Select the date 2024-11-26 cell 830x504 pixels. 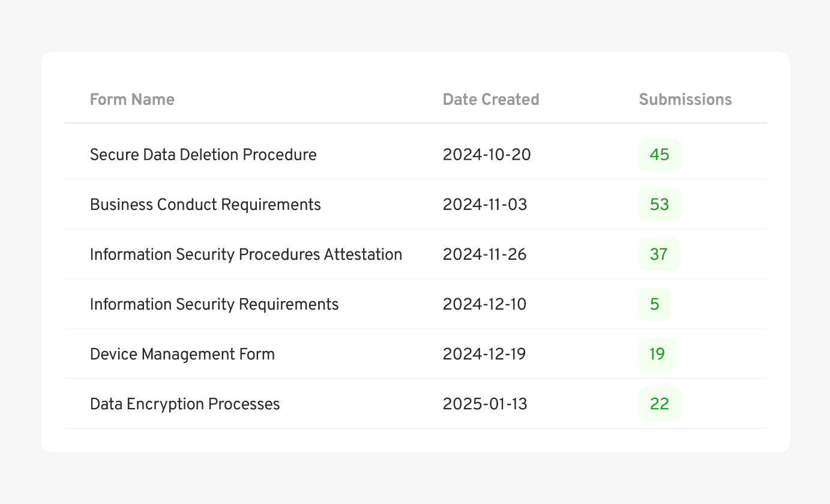point(484,254)
